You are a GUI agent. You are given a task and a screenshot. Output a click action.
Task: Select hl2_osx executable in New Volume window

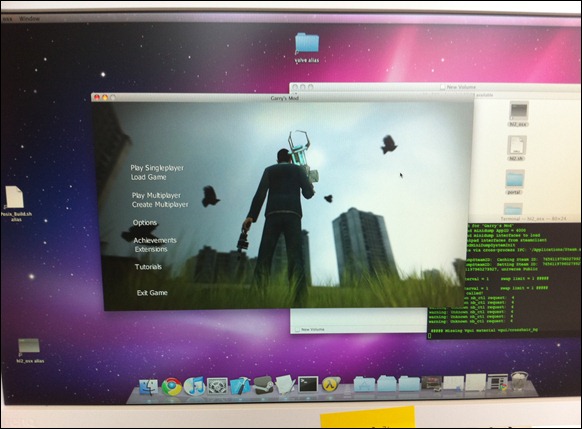pos(519,114)
